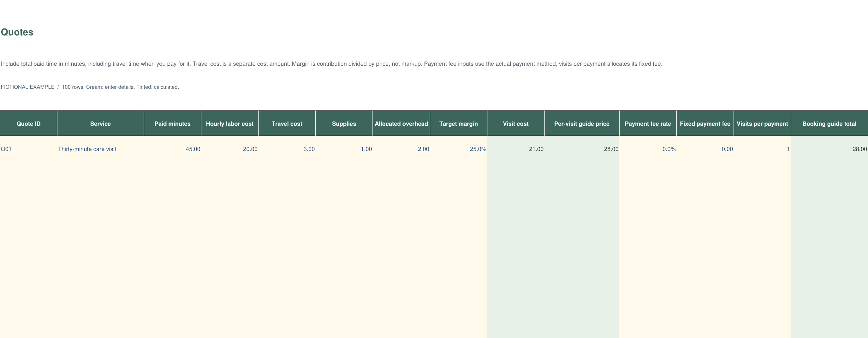Click the 25.0% target margin cell
This screenshot has height=338, width=868.
pyautogui.click(x=459, y=149)
